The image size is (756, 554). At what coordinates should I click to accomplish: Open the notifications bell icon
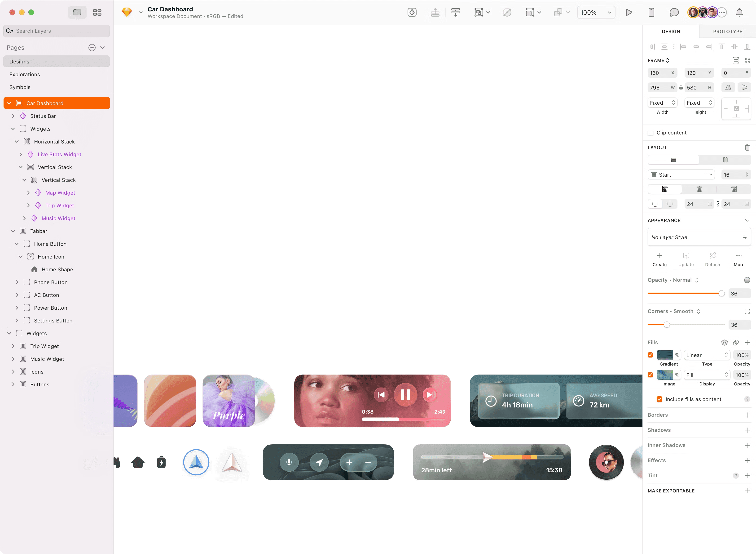[739, 12]
